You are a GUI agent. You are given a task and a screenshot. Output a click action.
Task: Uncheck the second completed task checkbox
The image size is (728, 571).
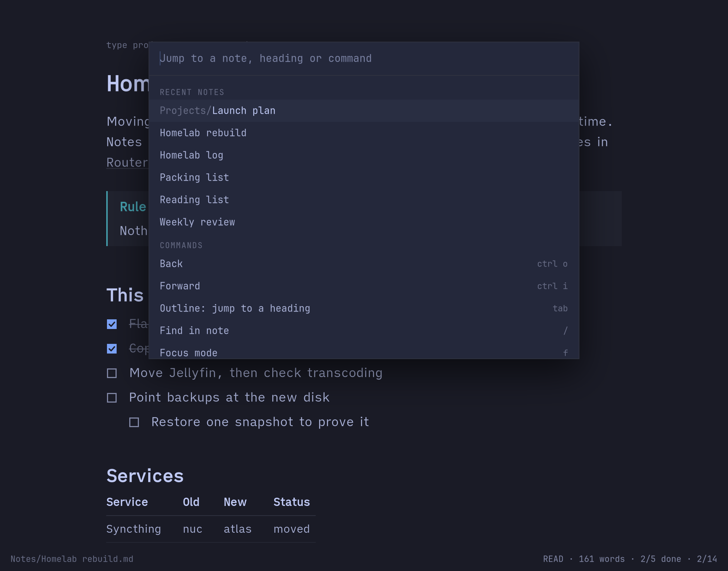click(112, 349)
